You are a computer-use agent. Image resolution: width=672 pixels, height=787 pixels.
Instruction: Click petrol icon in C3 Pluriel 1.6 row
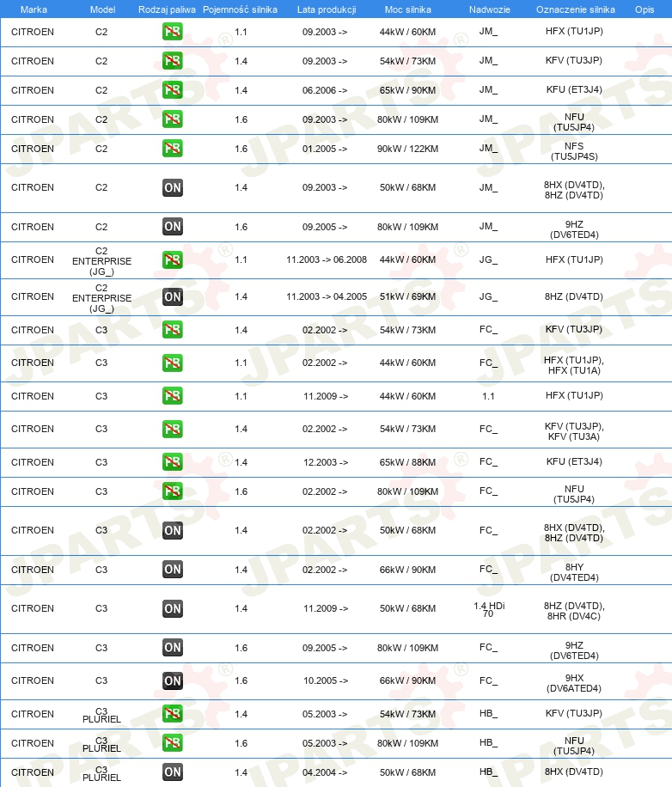(x=172, y=742)
